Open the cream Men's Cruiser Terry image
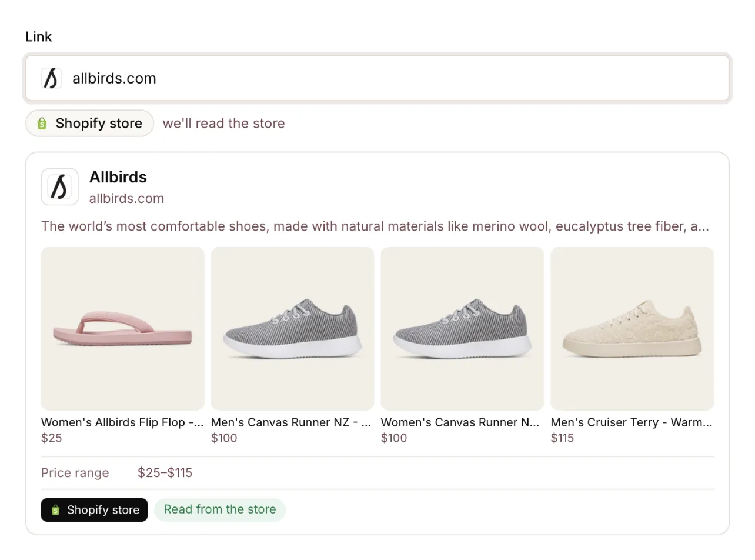This screenshot has width=755, height=560. click(x=632, y=329)
